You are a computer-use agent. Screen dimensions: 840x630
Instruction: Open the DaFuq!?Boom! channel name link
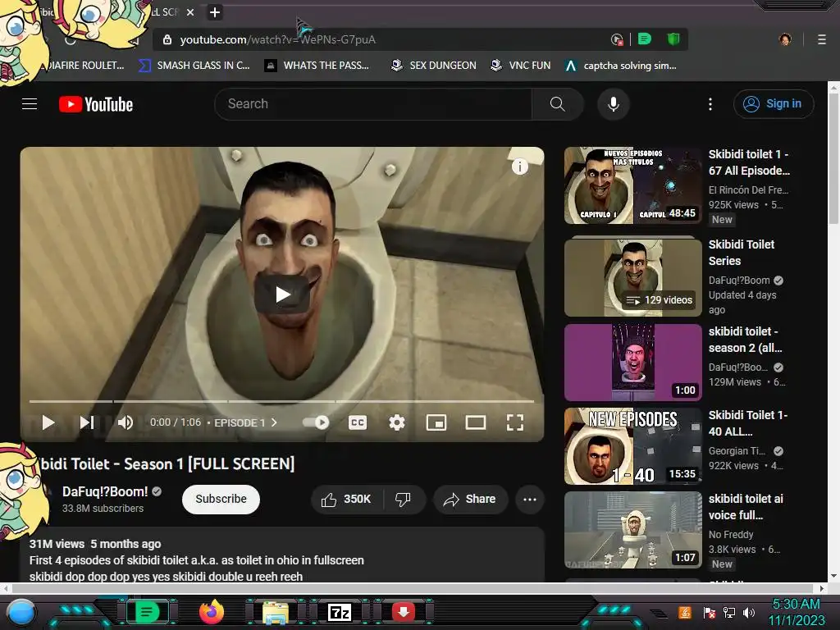[105, 491]
